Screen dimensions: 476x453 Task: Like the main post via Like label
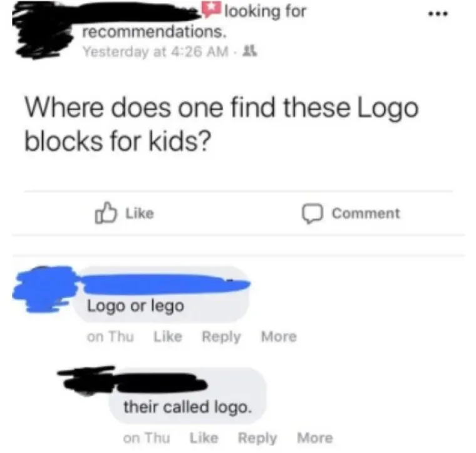[x=140, y=213]
